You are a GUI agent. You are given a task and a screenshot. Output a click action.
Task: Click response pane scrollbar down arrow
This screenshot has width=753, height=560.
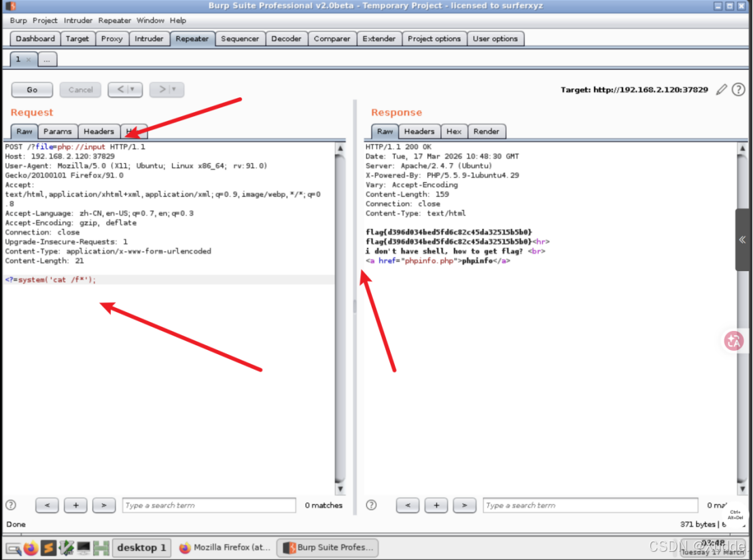coord(742,489)
